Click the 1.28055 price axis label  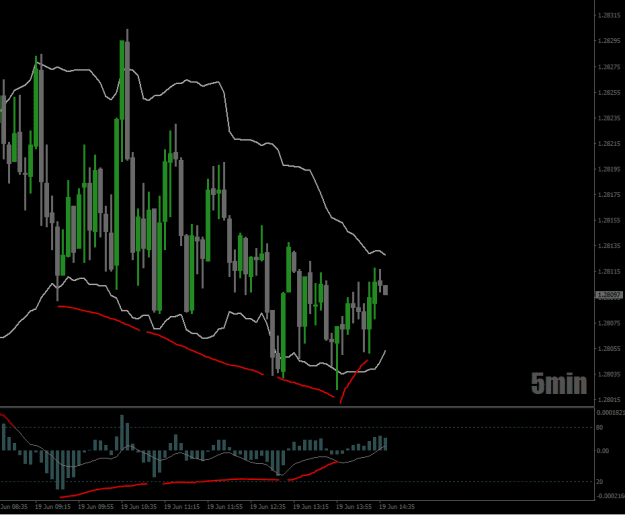pyautogui.click(x=609, y=349)
